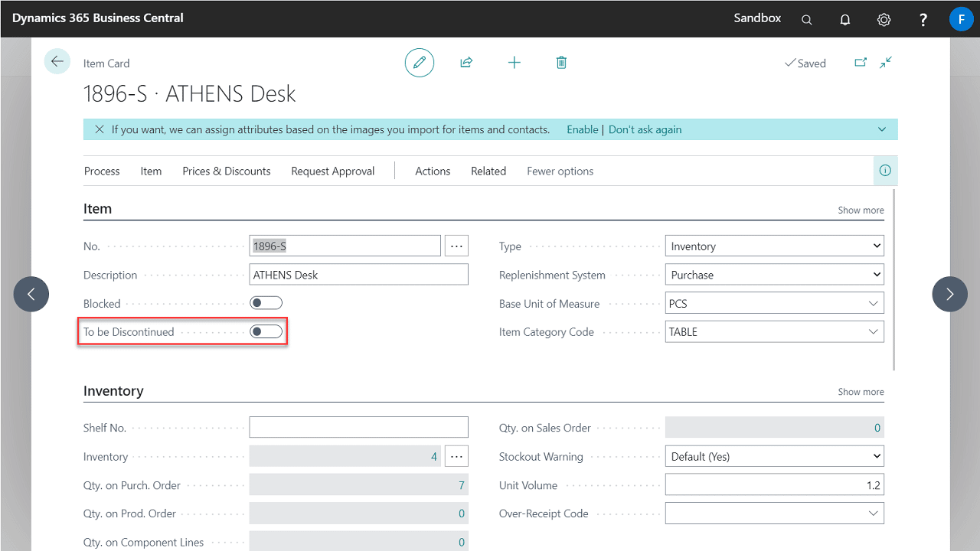Expand the Over-Receipt Code lookup

[x=874, y=514]
